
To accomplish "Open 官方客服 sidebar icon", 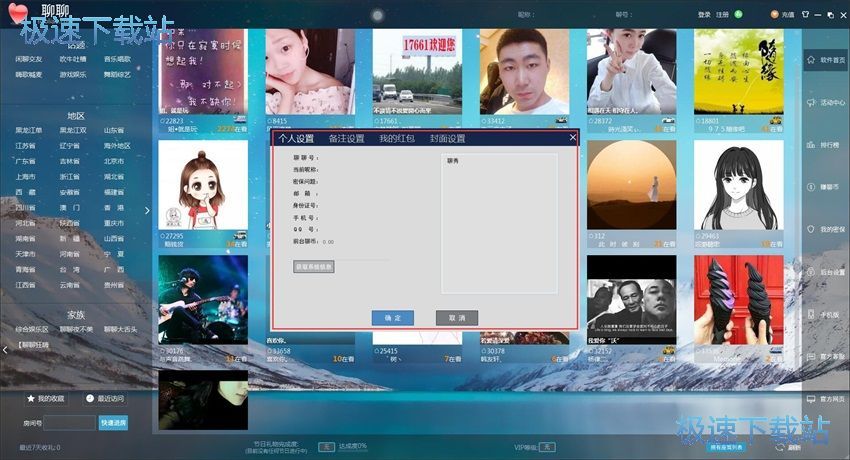I will [x=811, y=357].
